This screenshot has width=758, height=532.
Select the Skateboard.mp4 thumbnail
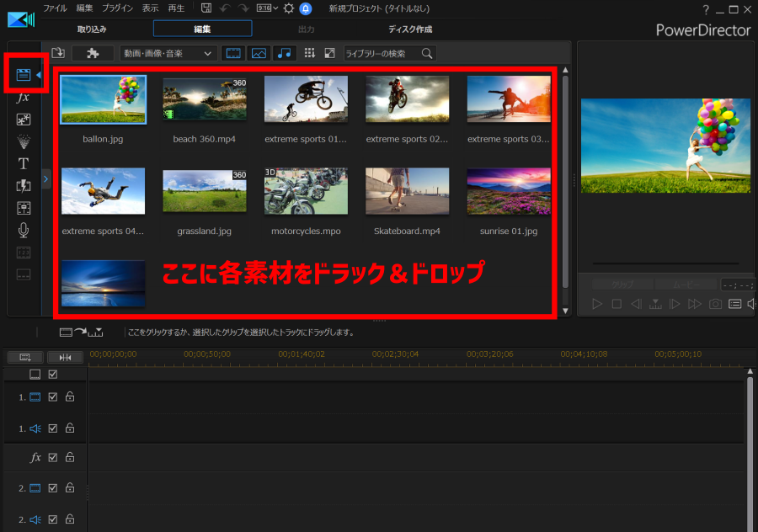click(x=407, y=191)
